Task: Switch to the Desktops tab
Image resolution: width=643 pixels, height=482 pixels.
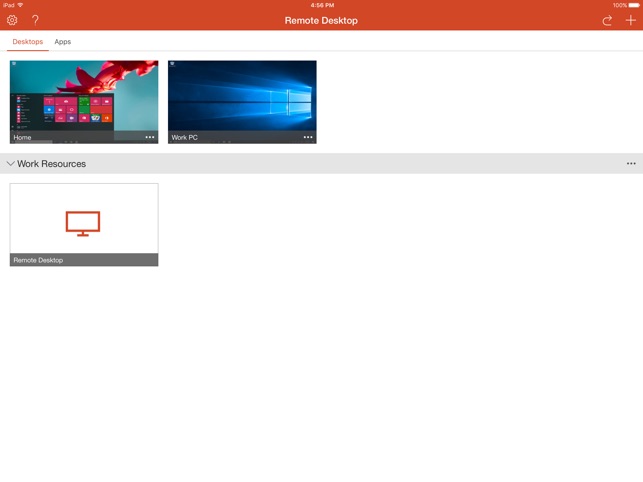Action: pyautogui.click(x=27, y=41)
